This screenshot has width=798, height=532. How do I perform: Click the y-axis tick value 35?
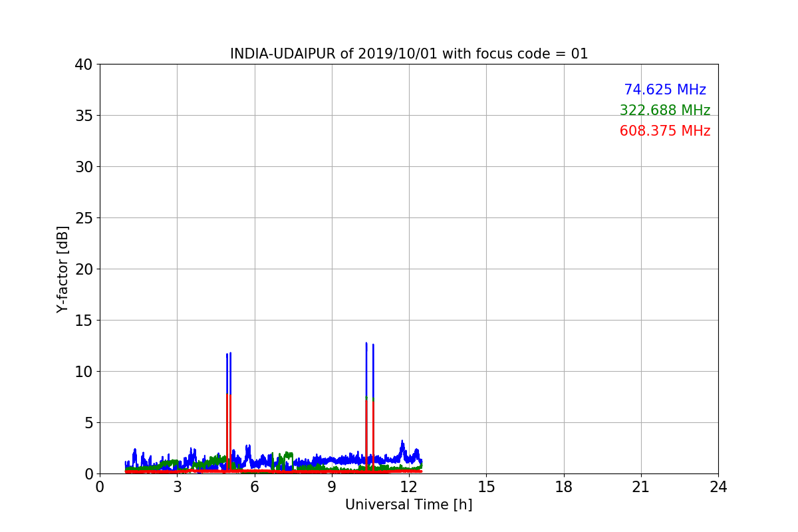pos(83,116)
